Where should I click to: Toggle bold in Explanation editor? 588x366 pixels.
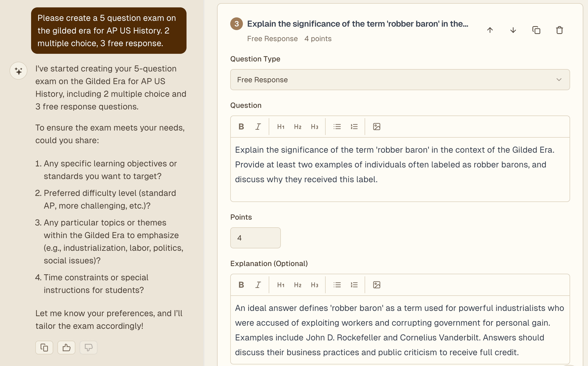pyautogui.click(x=241, y=285)
